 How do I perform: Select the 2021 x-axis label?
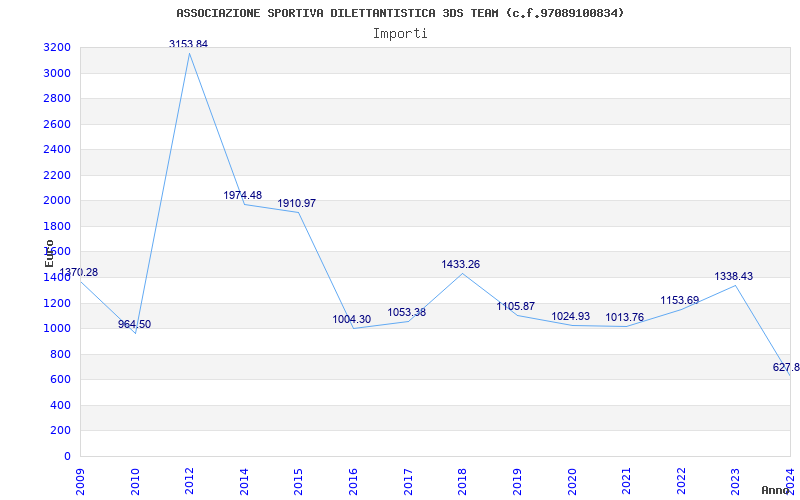pos(626,481)
